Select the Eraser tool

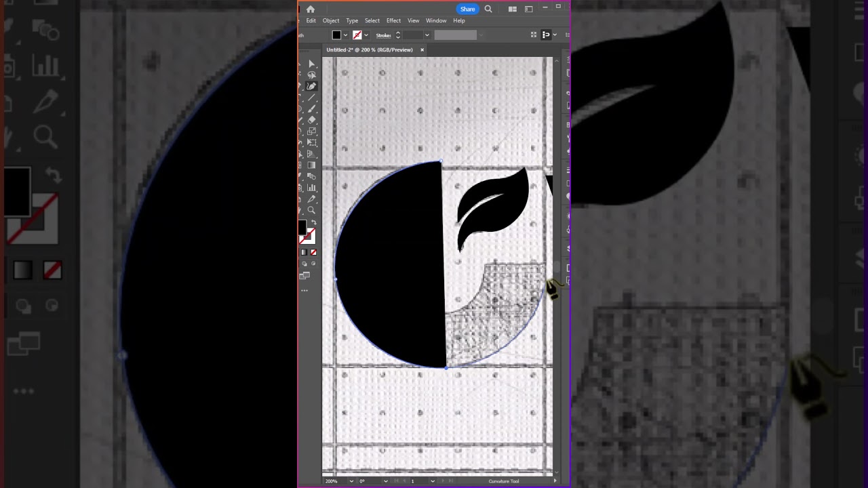311,120
